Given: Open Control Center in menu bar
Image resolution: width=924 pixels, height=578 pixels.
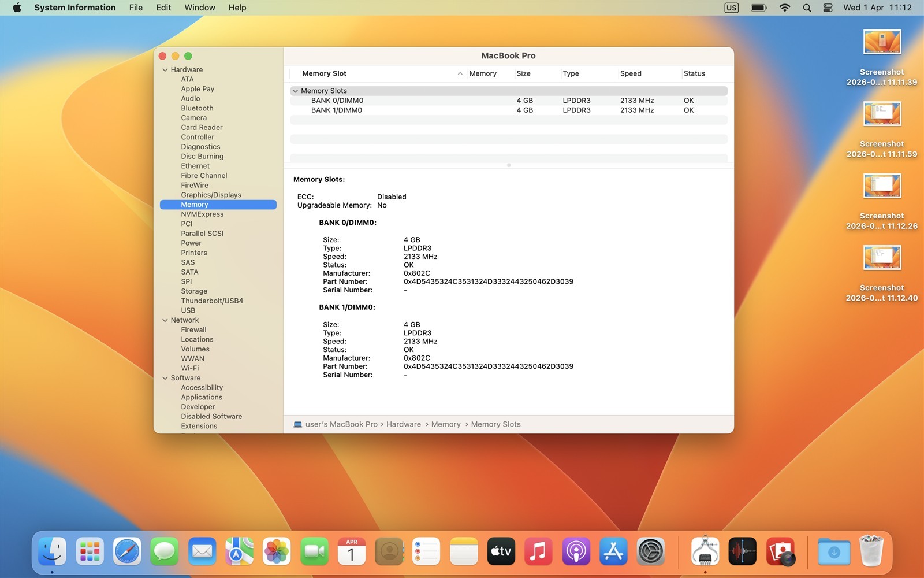Looking at the screenshot, I should coord(828,8).
